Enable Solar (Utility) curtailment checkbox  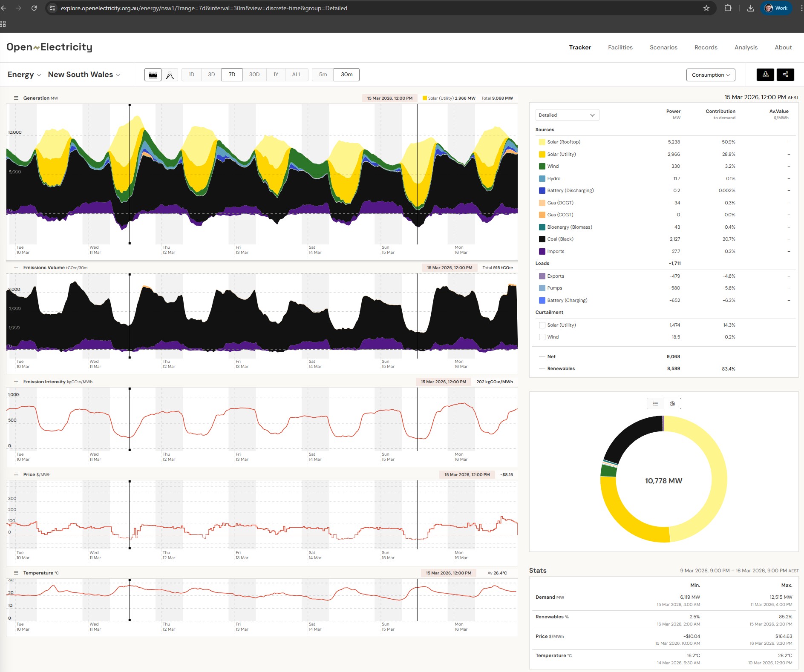542,325
